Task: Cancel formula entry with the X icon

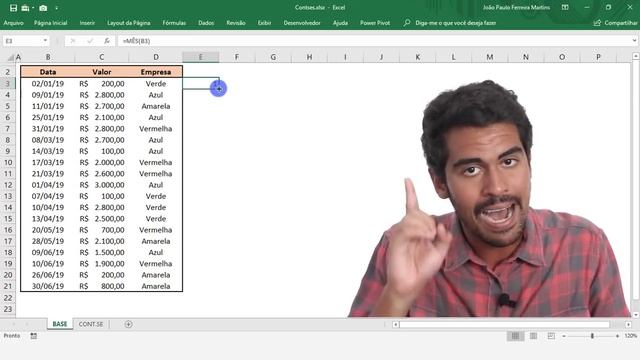Action: 73,41
